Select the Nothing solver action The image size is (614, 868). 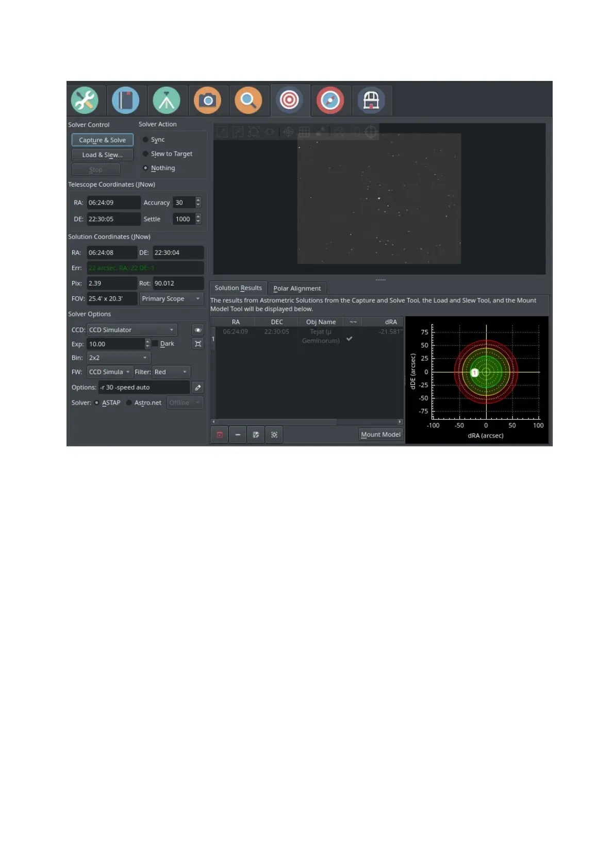coord(159,168)
